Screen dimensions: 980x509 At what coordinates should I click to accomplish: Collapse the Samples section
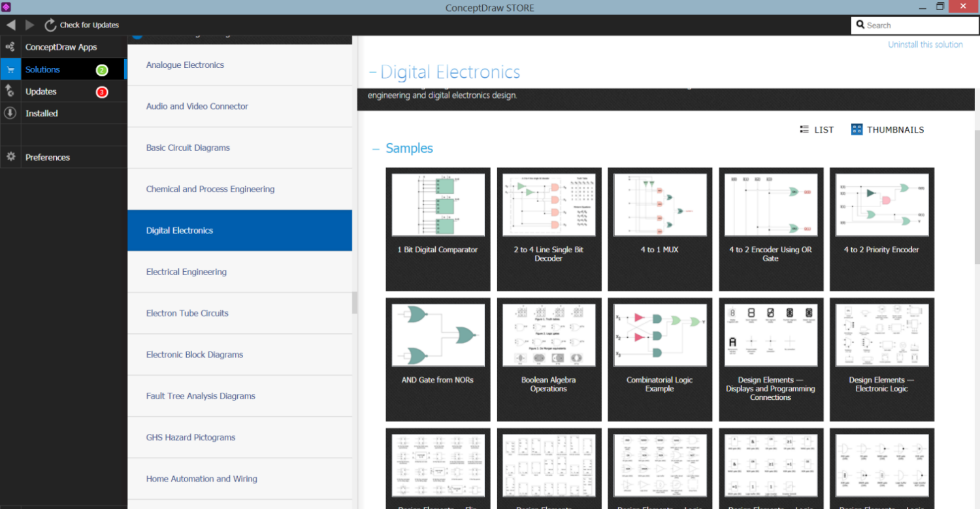(x=376, y=149)
